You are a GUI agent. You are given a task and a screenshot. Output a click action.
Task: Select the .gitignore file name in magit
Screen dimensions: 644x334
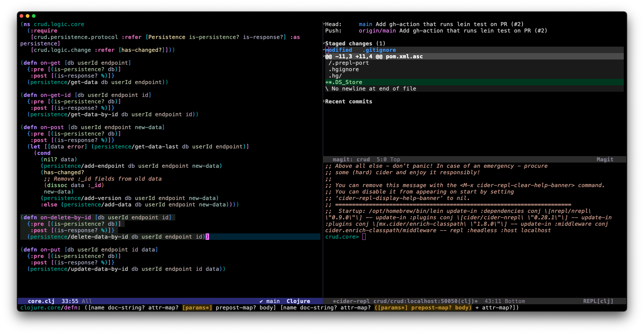(379, 50)
